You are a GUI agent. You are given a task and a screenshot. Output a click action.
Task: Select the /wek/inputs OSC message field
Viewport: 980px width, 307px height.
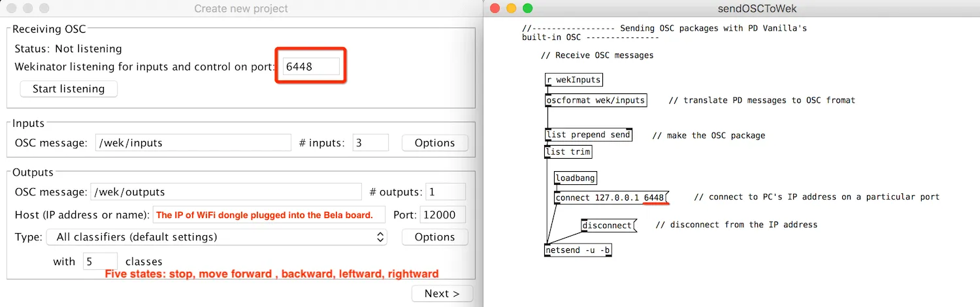pos(193,142)
